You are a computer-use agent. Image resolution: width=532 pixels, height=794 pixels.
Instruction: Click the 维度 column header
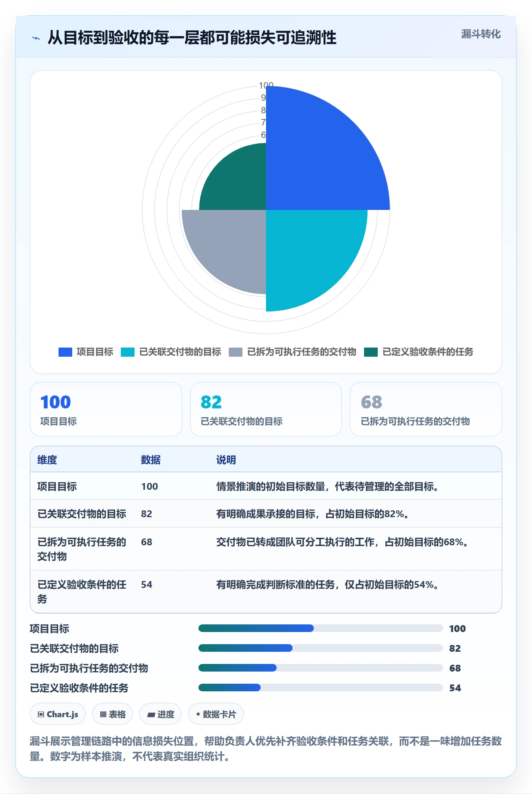[x=47, y=460]
